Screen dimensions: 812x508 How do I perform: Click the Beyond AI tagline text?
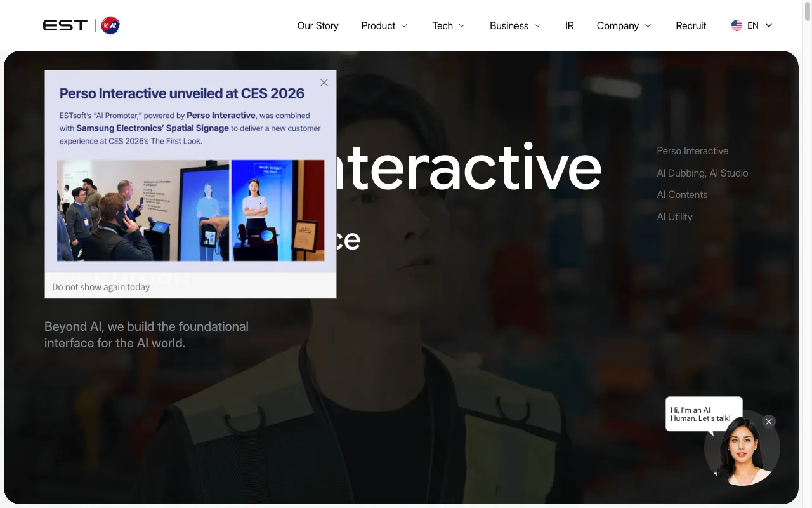pyautogui.click(x=147, y=335)
